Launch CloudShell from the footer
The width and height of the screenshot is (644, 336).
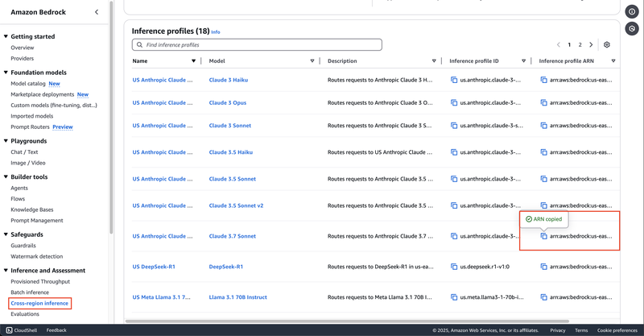click(x=22, y=330)
